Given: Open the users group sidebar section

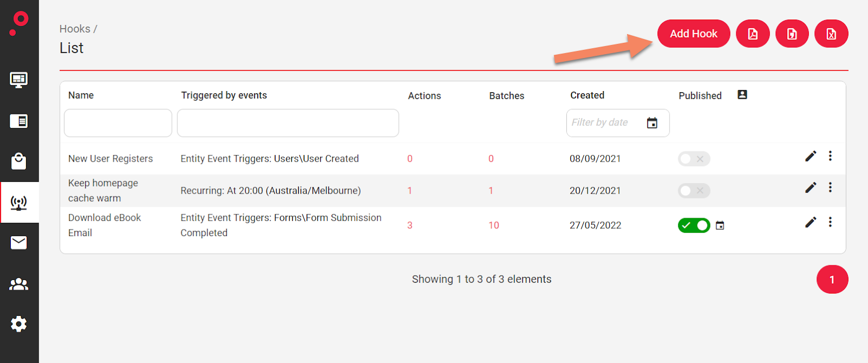Looking at the screenshot, I should (19, 284).
